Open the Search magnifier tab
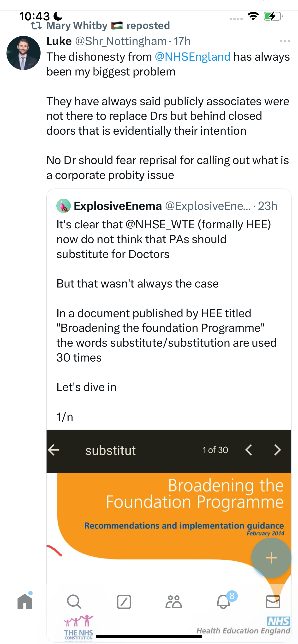 [x=74, y=602]
